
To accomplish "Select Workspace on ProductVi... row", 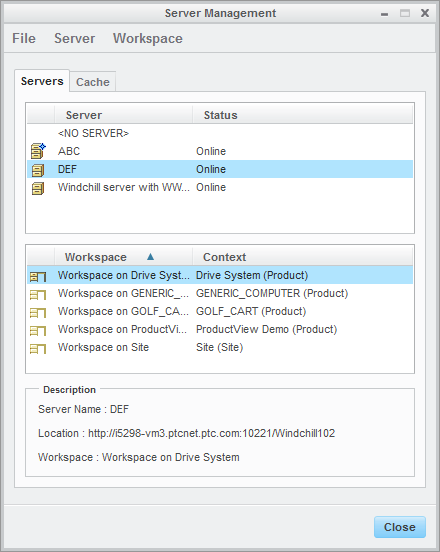I will (x=220, y=329).
